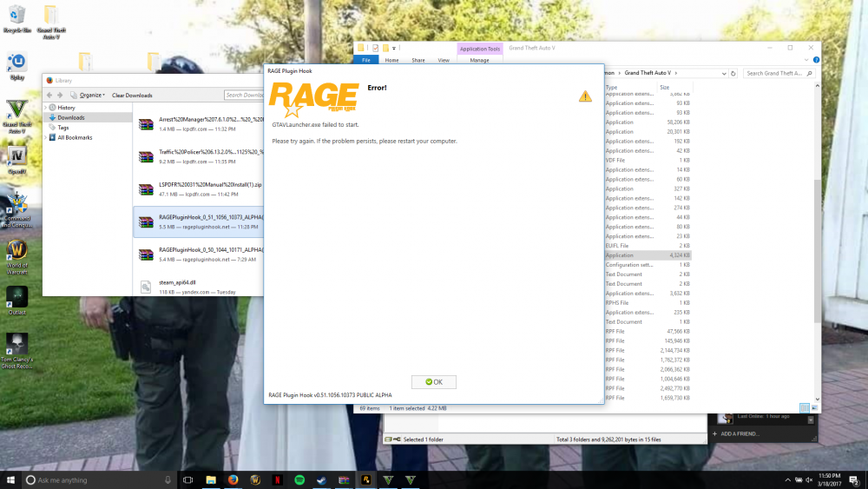
Task: Click the Forward arrow in the Firefox Library window
Action: [61, 96]
